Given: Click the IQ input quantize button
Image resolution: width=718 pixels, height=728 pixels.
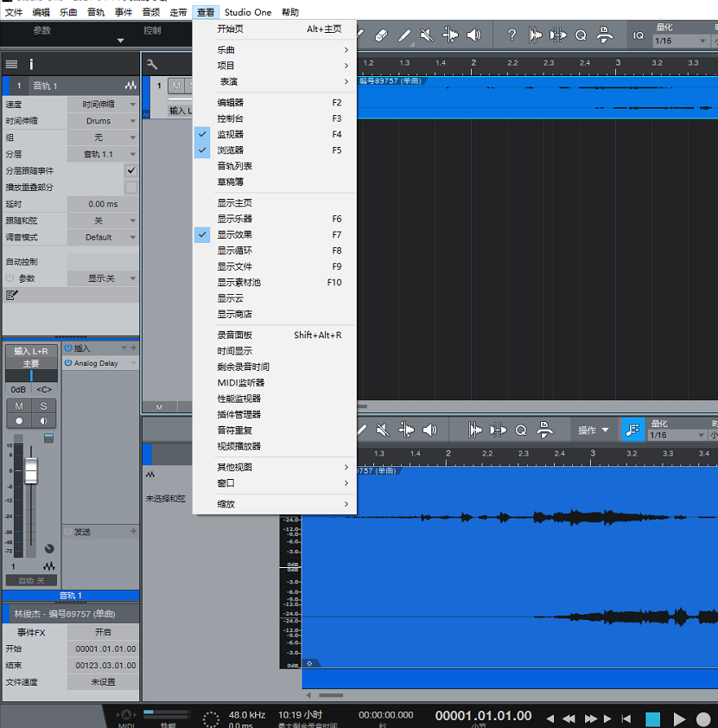Looking at the screenshot, I should (x=639, y=35).
